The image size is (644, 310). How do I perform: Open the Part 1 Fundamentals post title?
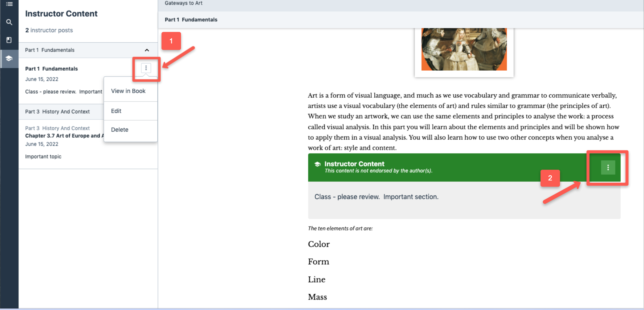pos(51,69)
